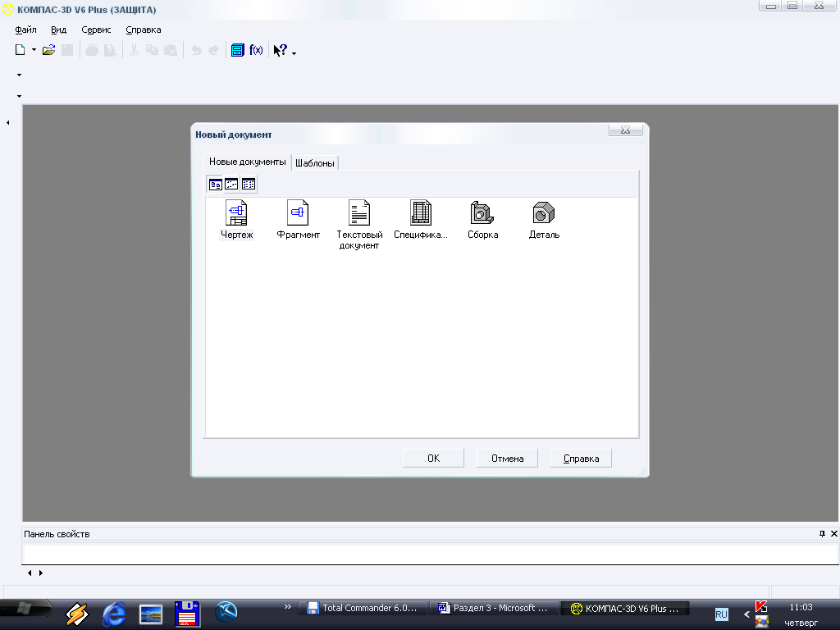Click the Open file folder icon
Image resolution: width=840 pixels, height=630 pixels.
(48, 50)
